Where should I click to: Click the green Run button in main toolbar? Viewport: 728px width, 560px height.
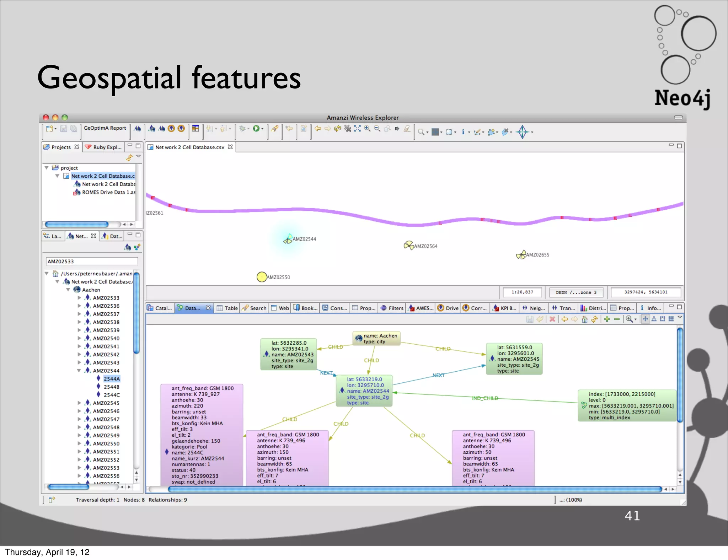tap(256, 129)
